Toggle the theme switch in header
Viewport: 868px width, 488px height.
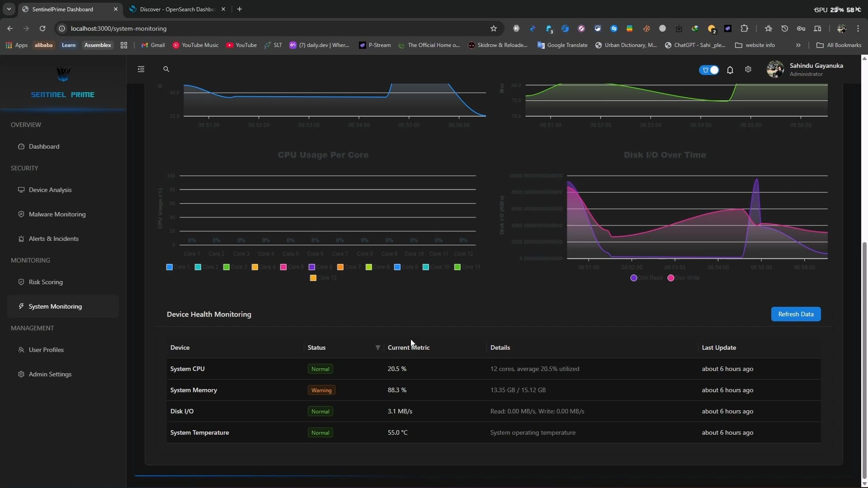[x=709, y=70]
